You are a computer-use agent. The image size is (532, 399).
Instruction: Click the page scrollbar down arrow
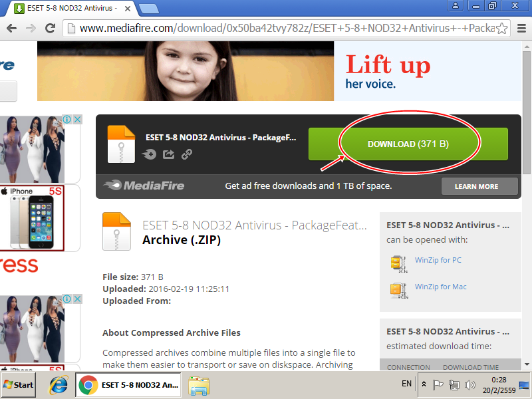(x=527, y=364)
